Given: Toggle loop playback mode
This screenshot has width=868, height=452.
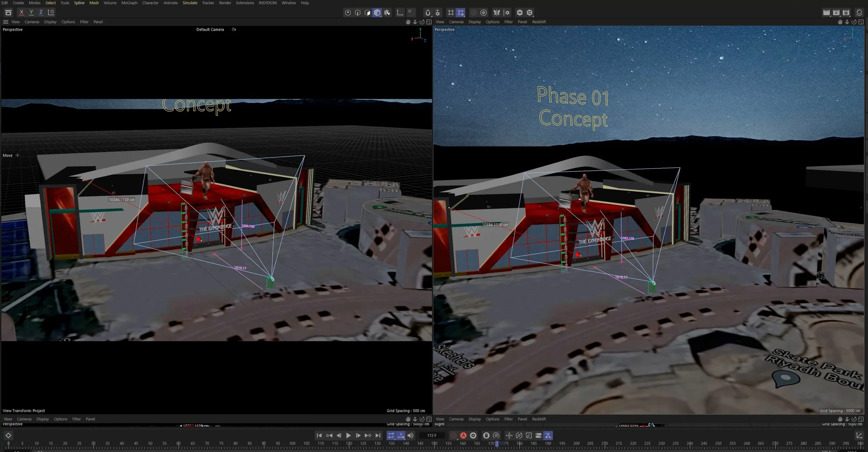Looking at the screenshot, I should coord(391,435).
